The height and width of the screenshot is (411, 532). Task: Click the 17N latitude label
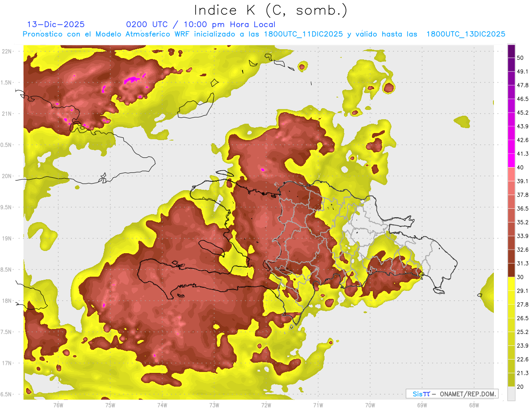tap(8, 363)
